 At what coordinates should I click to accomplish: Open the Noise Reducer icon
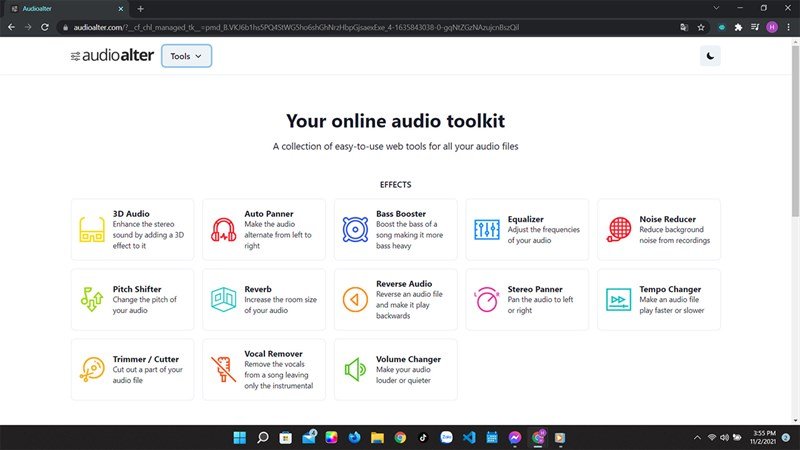pos(619,229)
